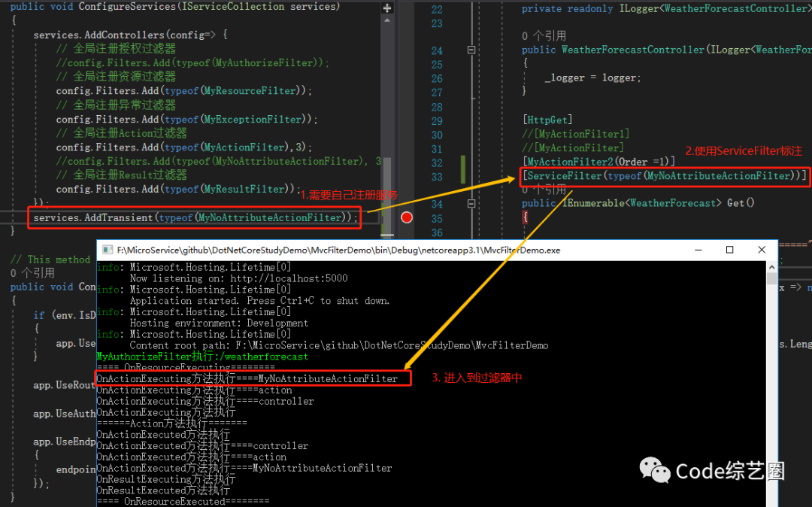Click the "OnActionExecuting方法执行====MyNoAttributeActionFilter" console line
Viewport: 812px width, 507px height.
tap(247, 378)
